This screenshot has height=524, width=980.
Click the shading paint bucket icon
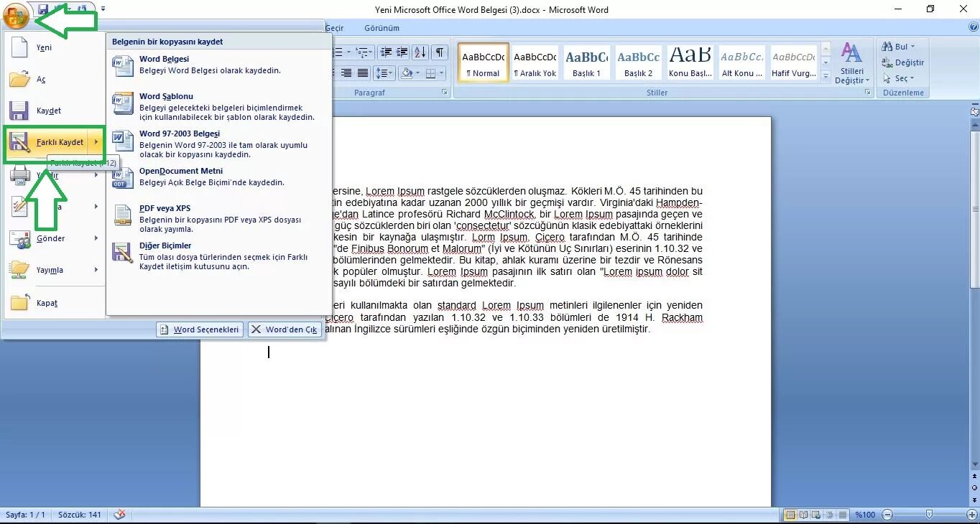(x=407, y=72)
